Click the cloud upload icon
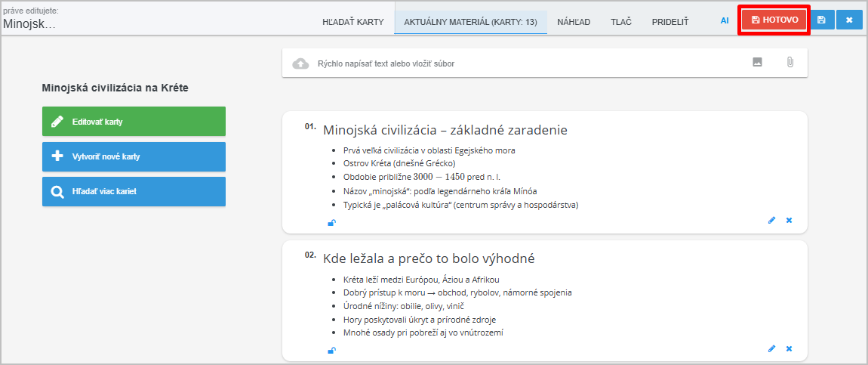868x365 pixels. tap(300, 63)
